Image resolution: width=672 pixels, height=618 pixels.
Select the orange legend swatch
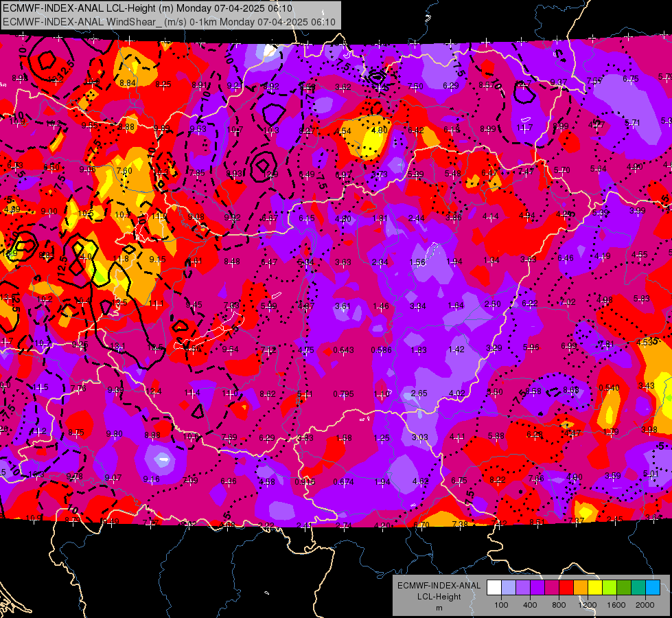[x=581, y=588]
